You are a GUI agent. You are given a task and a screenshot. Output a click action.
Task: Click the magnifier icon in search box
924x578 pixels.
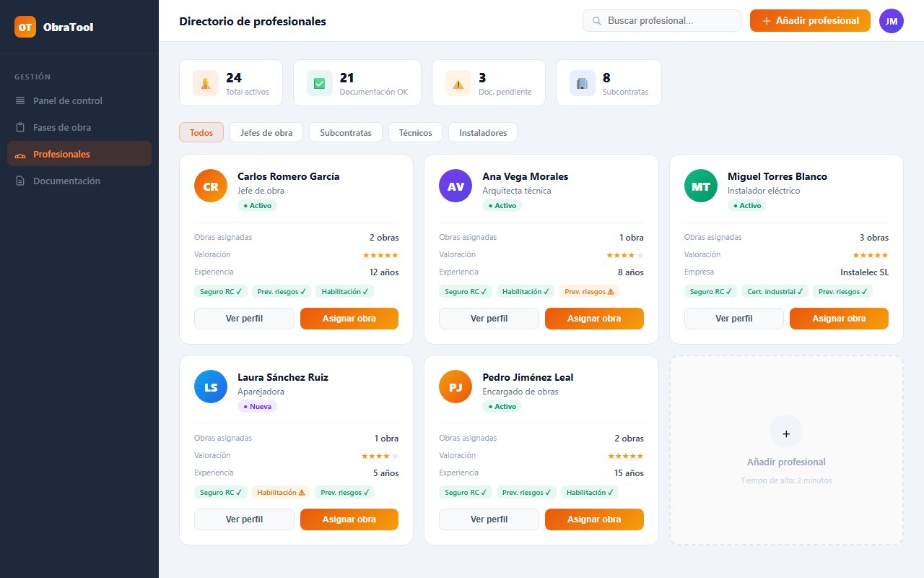(597, 21)
